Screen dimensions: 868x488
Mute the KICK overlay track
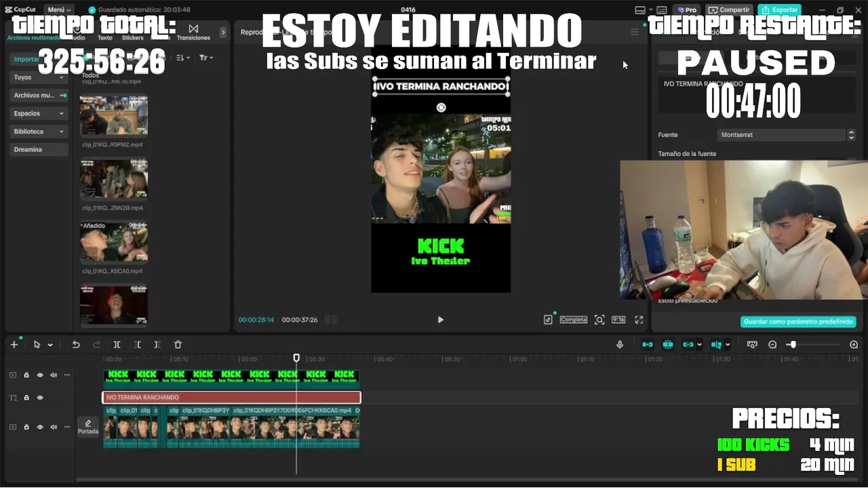pyautogui.click(x=54, y=375)
